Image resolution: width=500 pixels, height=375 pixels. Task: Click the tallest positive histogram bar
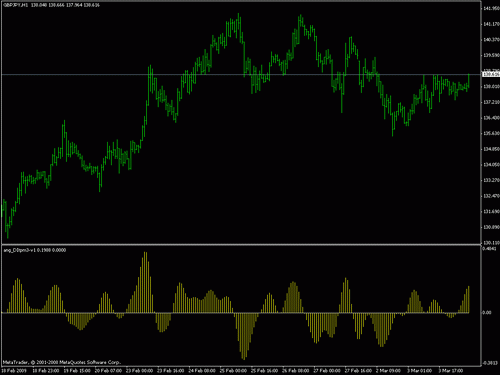coord(145,282)
